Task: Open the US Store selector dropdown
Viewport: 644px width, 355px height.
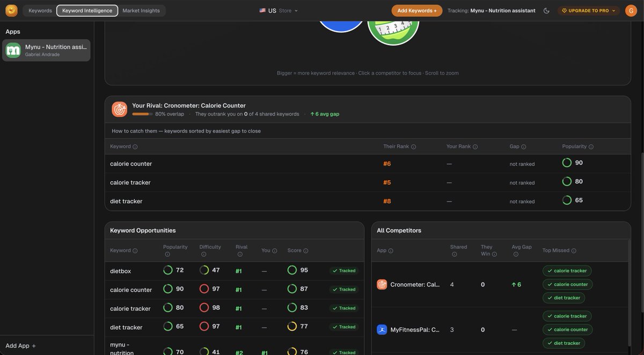Action: pos(279,11)
